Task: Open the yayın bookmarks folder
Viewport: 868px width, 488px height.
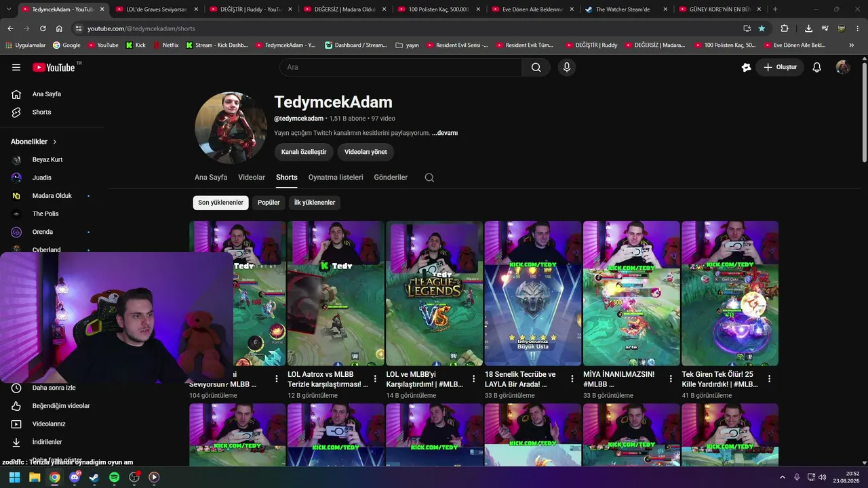Action: (407, 45)
